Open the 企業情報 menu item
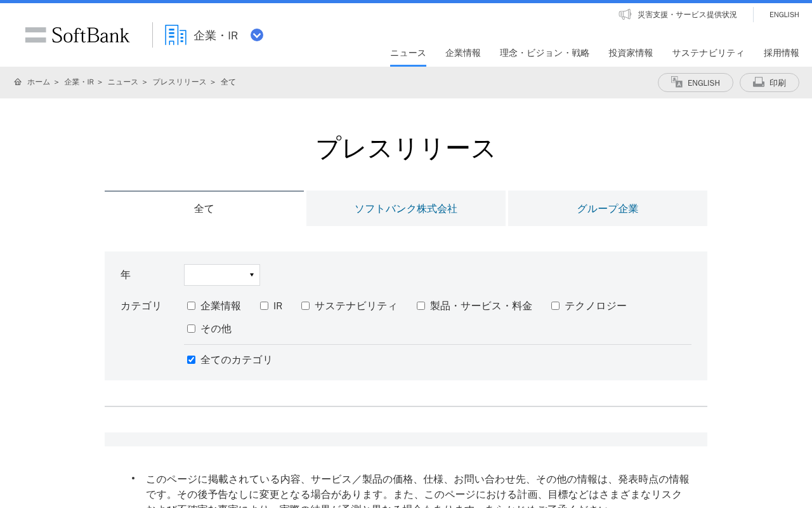This screenshot has width=812, height=508. (x=463, y=53)
